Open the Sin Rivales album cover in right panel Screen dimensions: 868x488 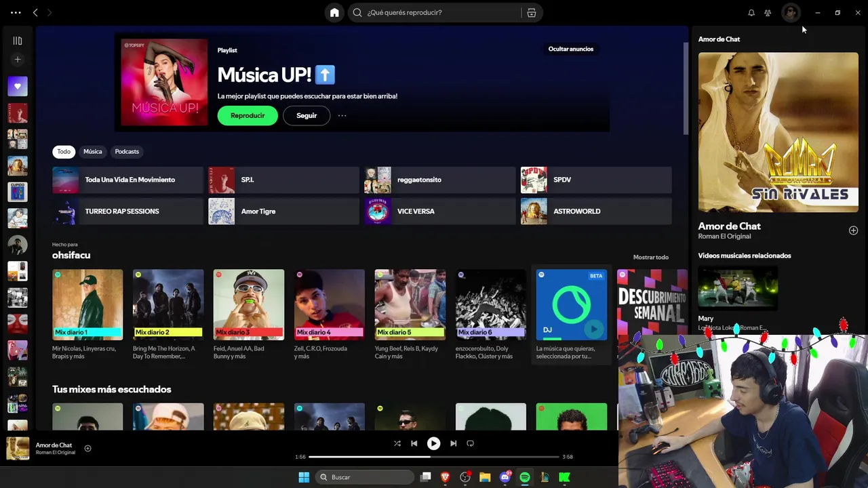point(778,133)
